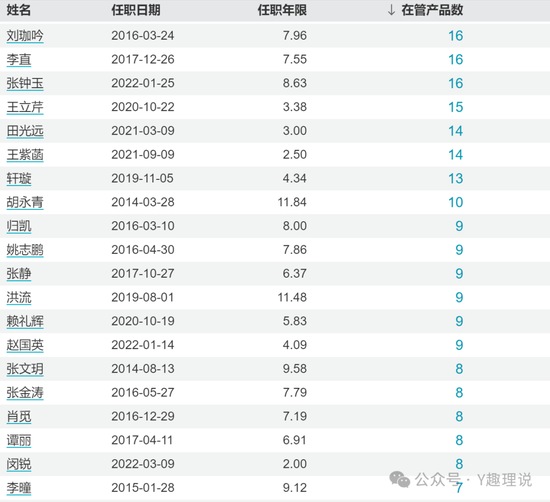
Task: Select the date cell 2014-08-13
Action: 143,369
